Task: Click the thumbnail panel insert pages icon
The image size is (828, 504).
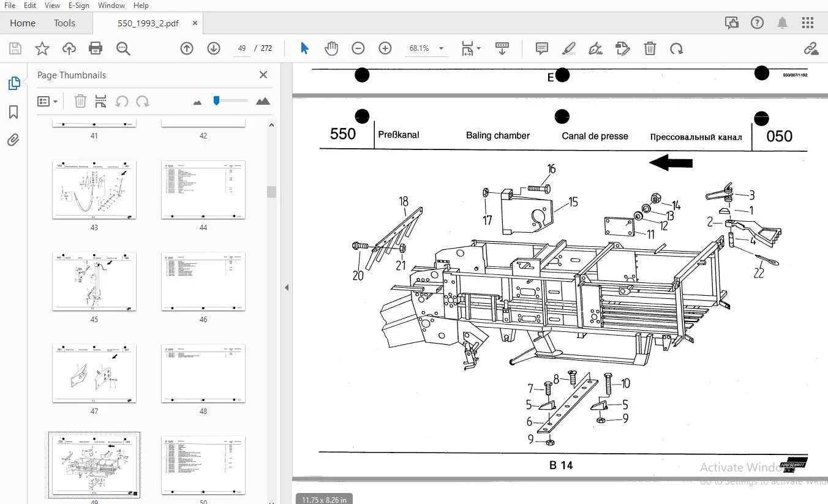Action: pos(101,101)
